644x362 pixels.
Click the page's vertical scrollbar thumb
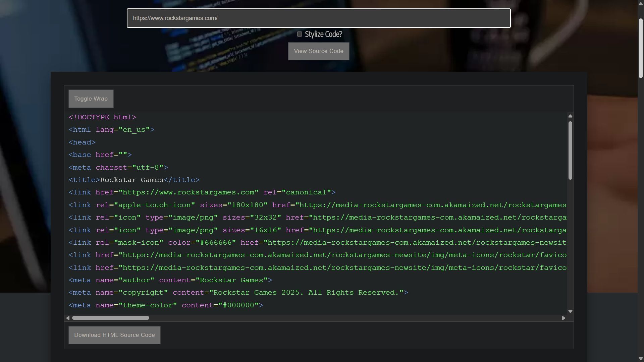641,49
